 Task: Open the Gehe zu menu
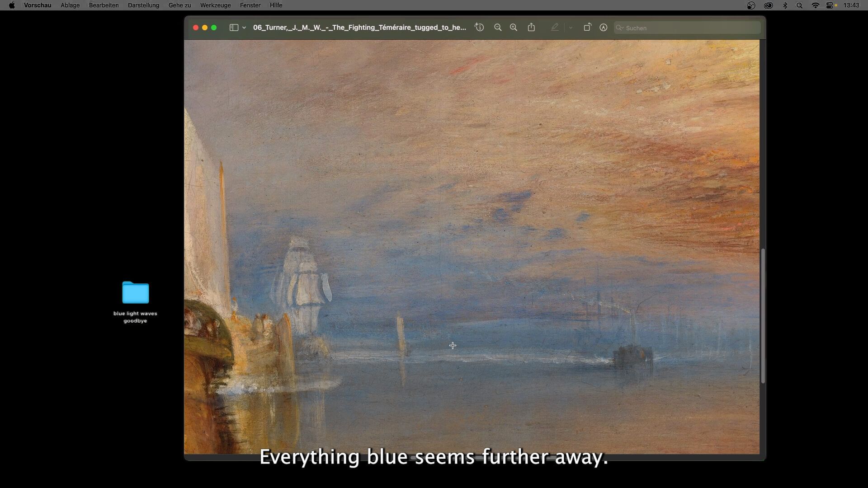tap(179, 5)
